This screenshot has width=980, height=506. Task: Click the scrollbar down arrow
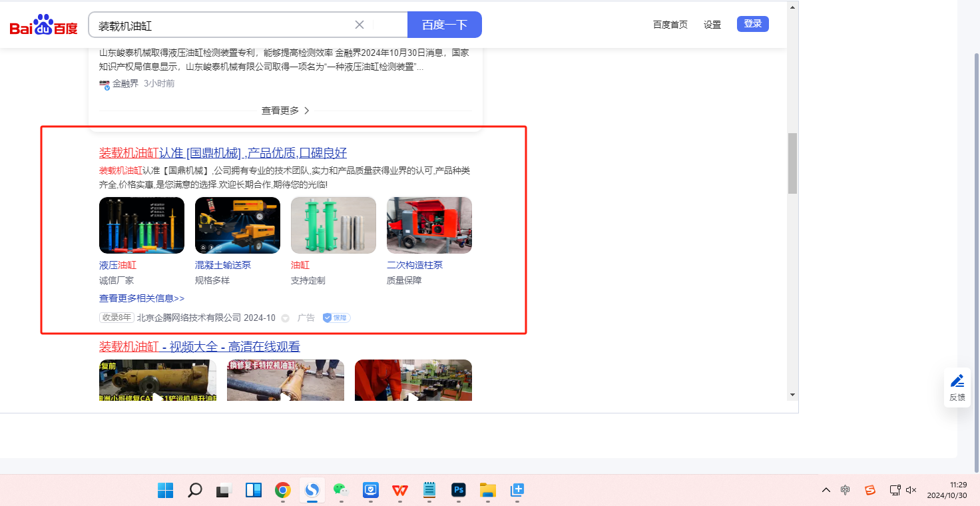[792, 395]
